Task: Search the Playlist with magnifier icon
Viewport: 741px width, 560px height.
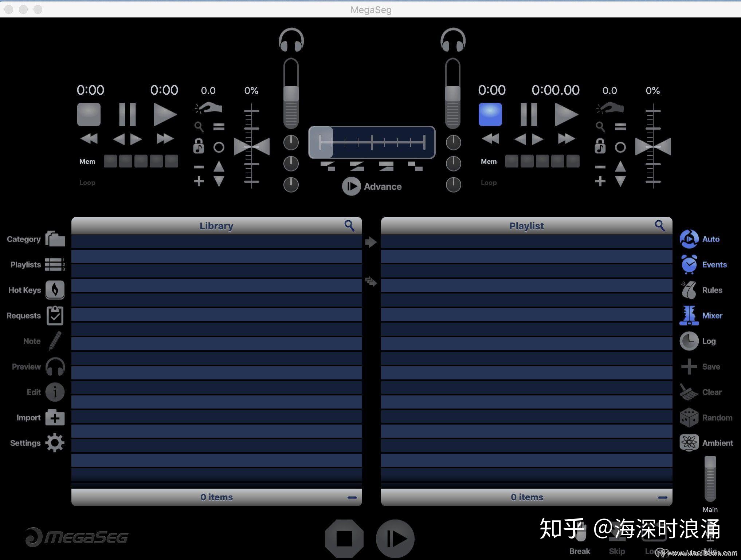Action: (660, 226)
